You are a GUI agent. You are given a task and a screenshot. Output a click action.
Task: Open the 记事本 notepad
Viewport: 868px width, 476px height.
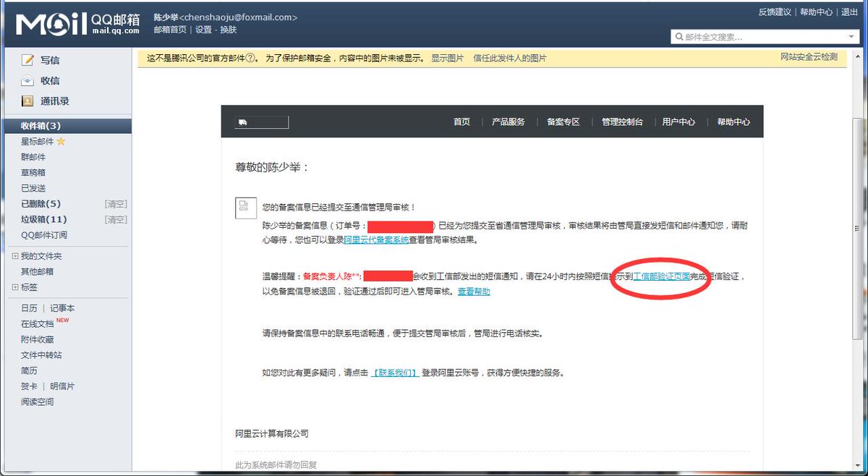62,308
